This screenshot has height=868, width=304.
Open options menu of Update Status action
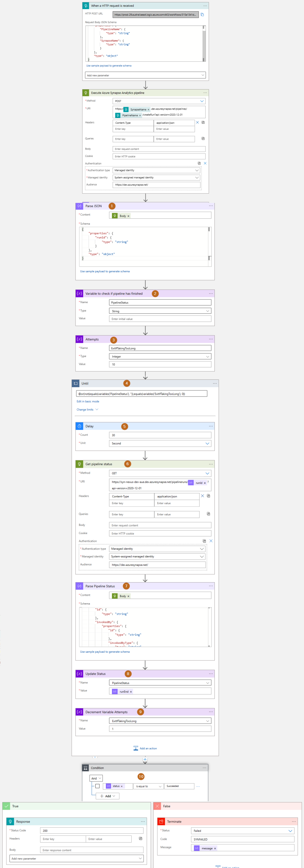[211, 674]
